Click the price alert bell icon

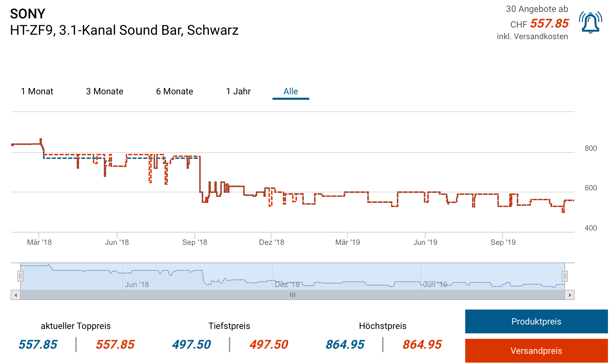point(590,23)
